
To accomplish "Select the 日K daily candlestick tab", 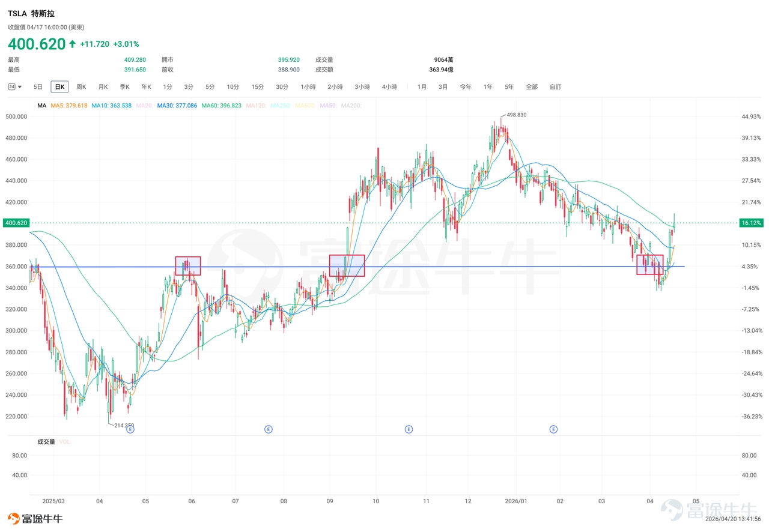I will point(59,87).
